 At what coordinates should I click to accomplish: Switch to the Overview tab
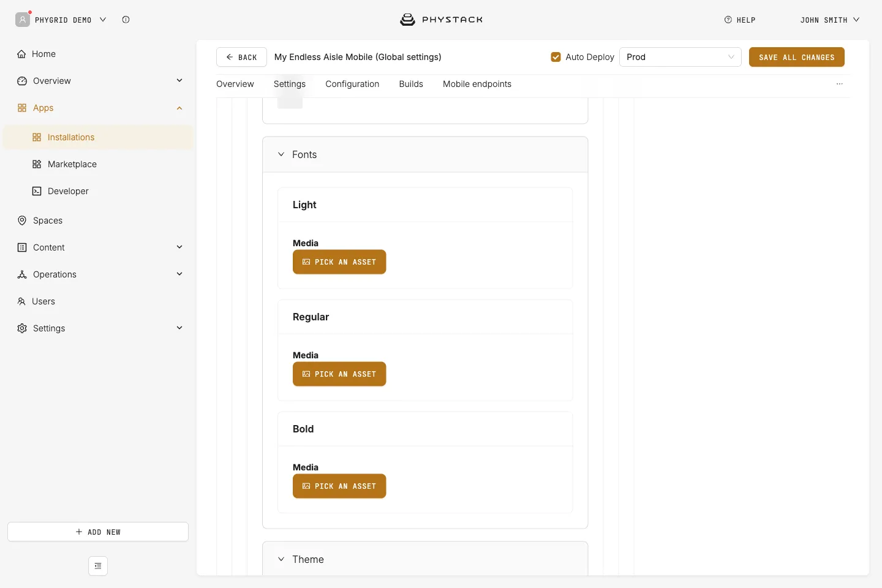tap(235, 84)
